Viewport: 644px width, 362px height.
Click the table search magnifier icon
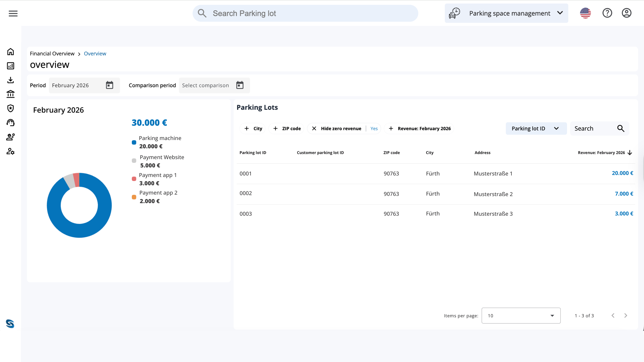[621, 128]
